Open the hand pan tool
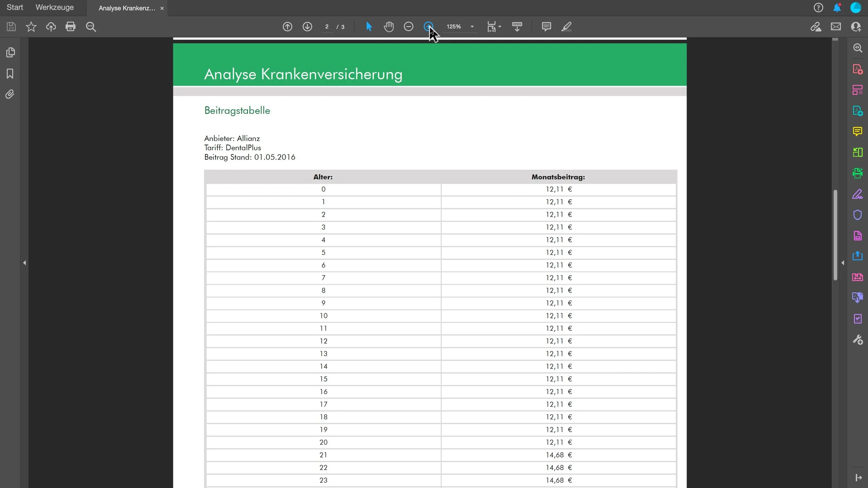Screen dimensions: 868x488 (389, 27)
